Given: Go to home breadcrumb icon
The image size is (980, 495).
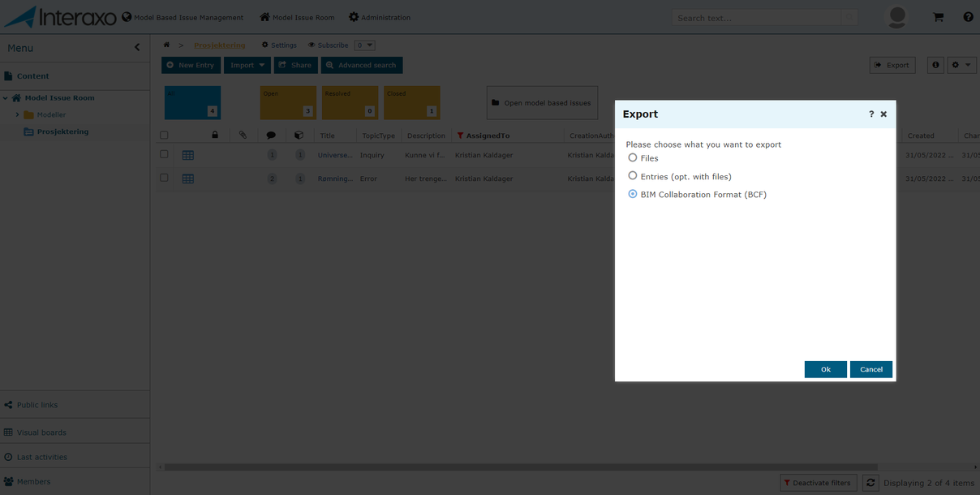Looking at the screenshot, I should (166, 45).
